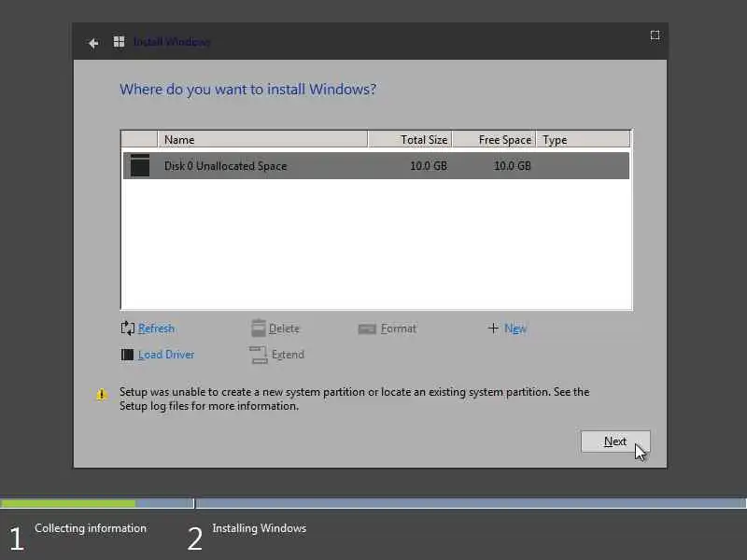Screen dimensions: 747x560
Task: Create a partition with the New link
Action: (515, 329)
